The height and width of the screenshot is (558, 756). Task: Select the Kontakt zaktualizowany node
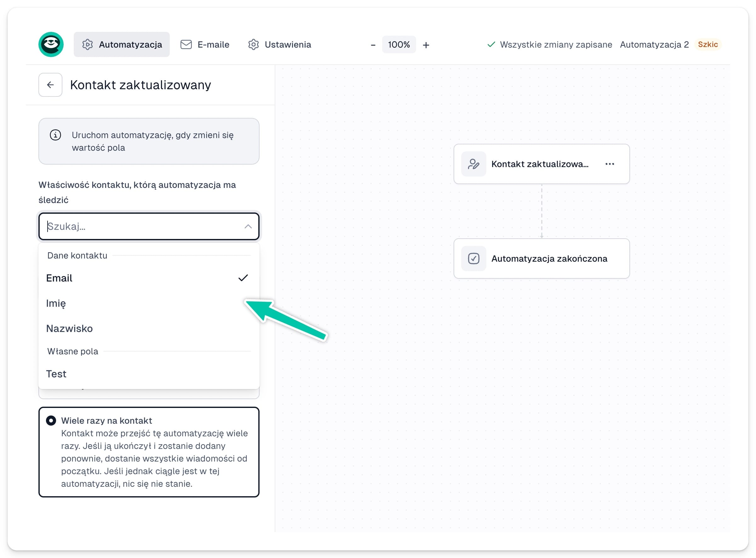point(541,164)
